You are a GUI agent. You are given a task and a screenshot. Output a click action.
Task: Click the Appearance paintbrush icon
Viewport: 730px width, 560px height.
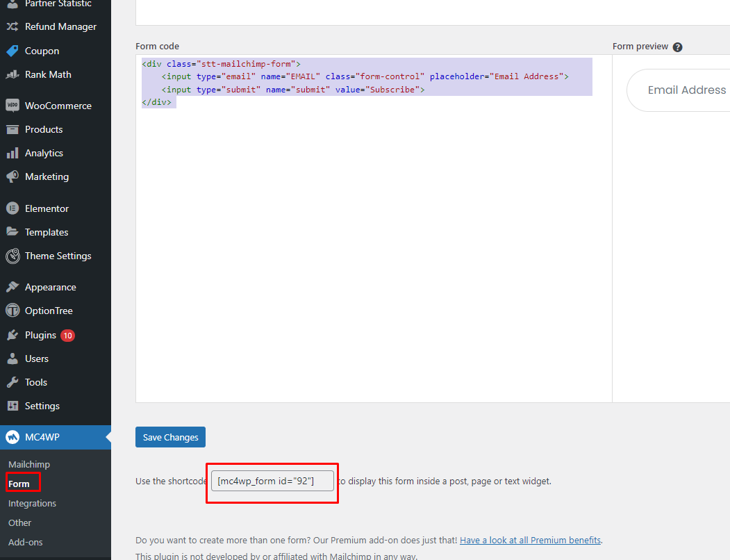point(13,287)
